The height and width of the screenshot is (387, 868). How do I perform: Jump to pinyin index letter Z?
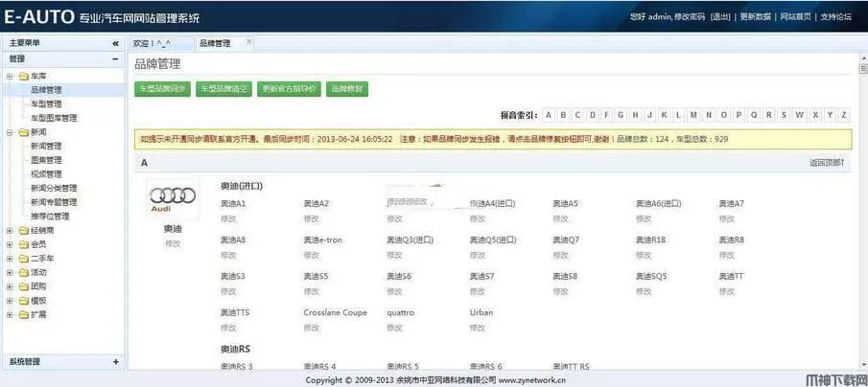point(844,115)
